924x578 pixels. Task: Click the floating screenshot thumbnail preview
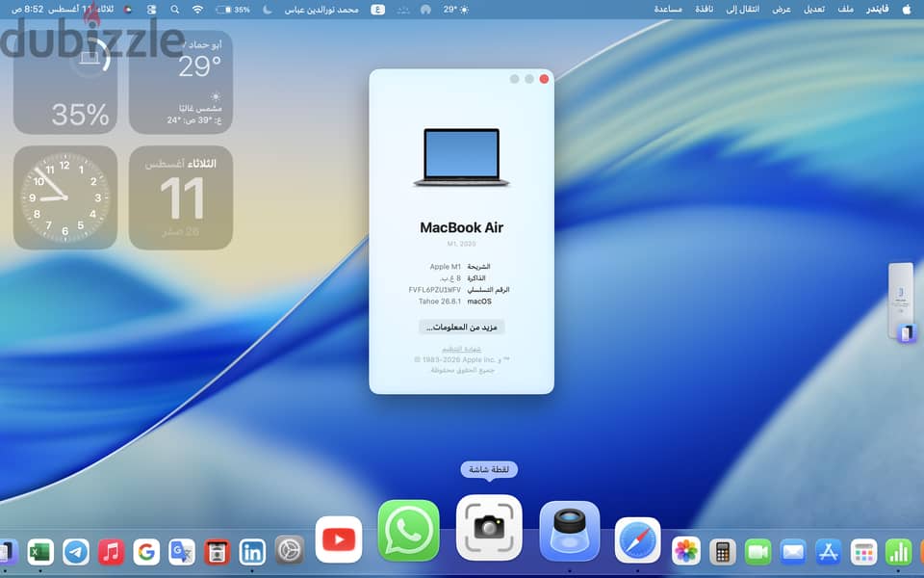(x=902, y=302)
